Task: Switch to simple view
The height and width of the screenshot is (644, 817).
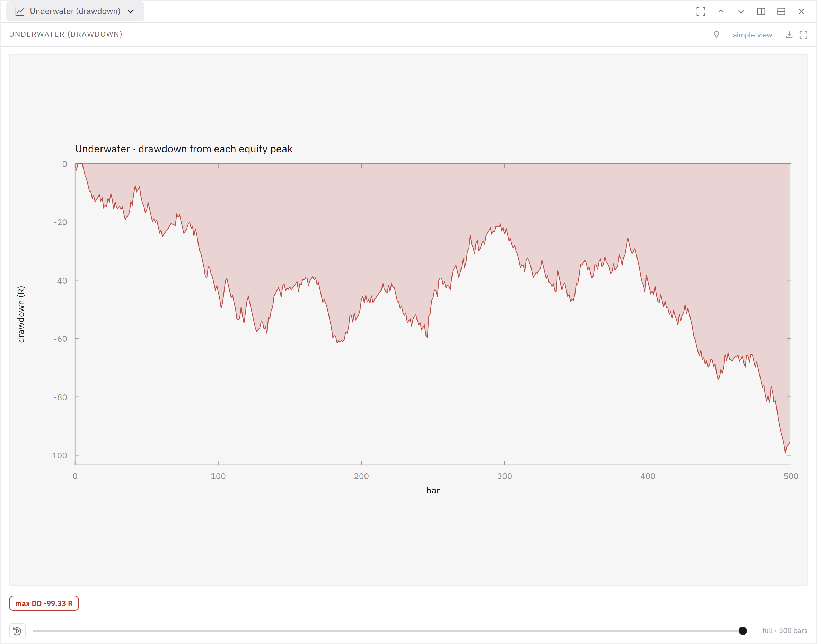Action: pyautogui.click(x=752, y=35)
